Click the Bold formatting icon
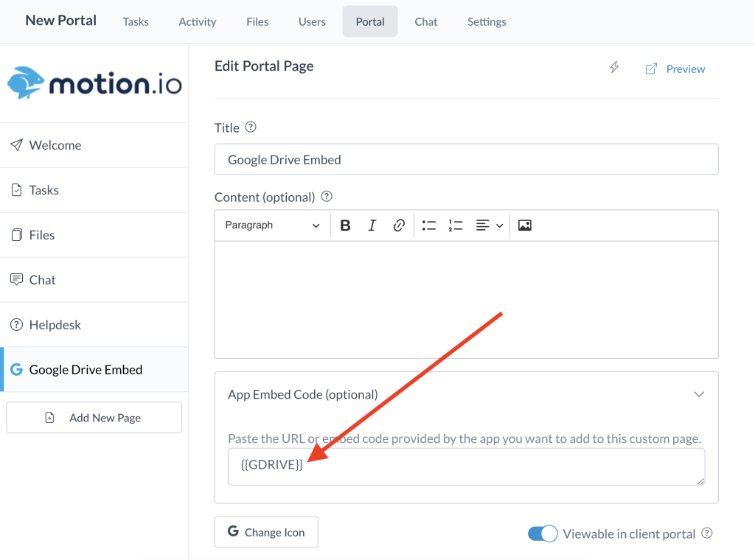The width and height of the screenshot is (755, 560). pyautogui.click(x=345, y=225)
